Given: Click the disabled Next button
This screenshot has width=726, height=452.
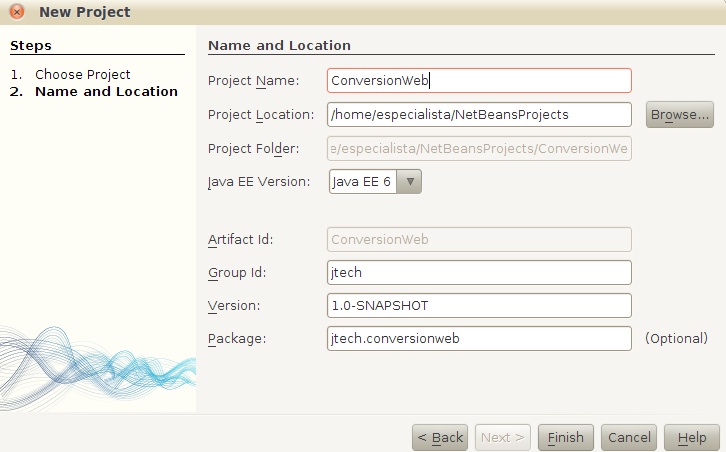Looking at the screenshot, I should [503, 438].
